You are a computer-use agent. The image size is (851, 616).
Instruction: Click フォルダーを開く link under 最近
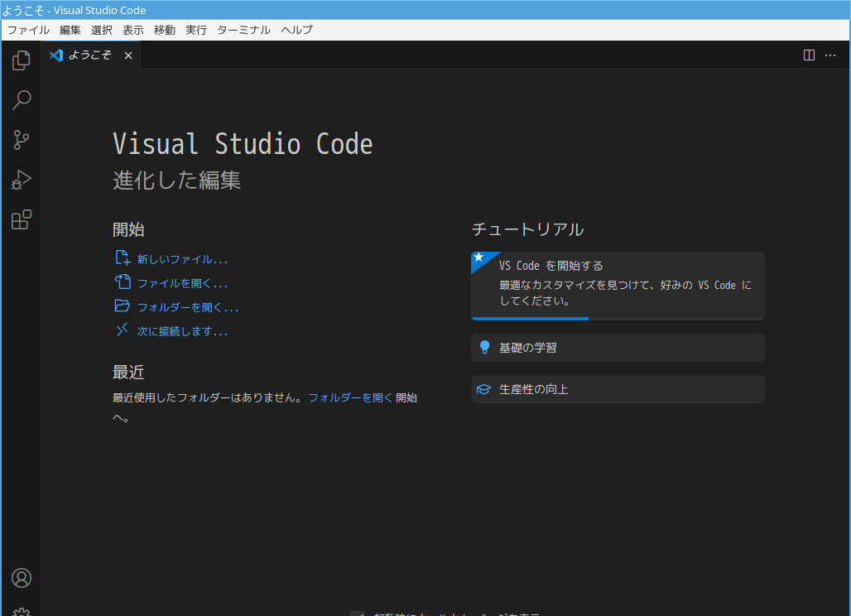(x=350, y=397)
